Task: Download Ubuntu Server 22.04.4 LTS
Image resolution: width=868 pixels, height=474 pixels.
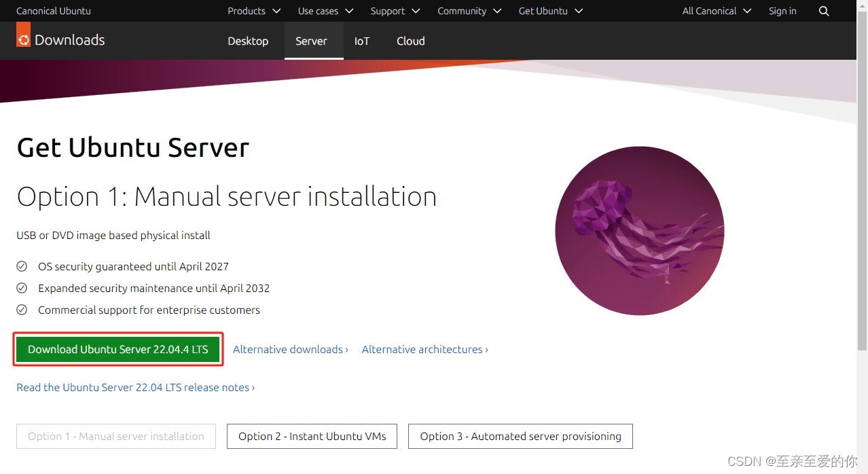Action: click(x=118, y=349)
